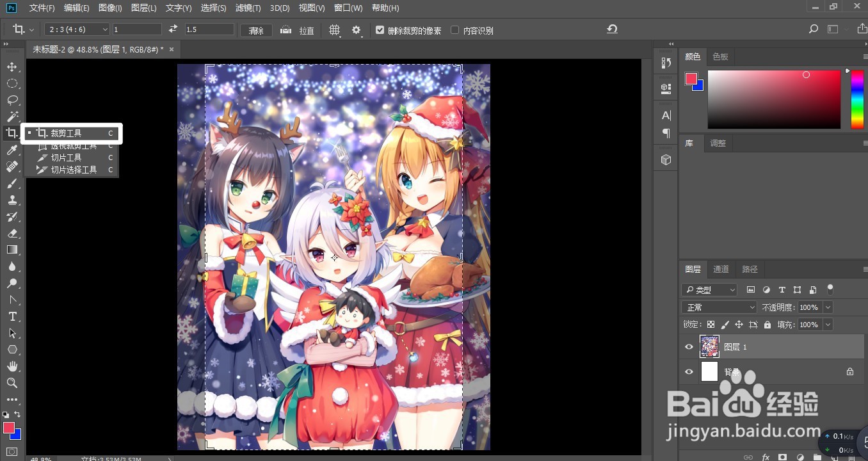
Task: Select the Eyedropper tool
Action: coord(12,150)
